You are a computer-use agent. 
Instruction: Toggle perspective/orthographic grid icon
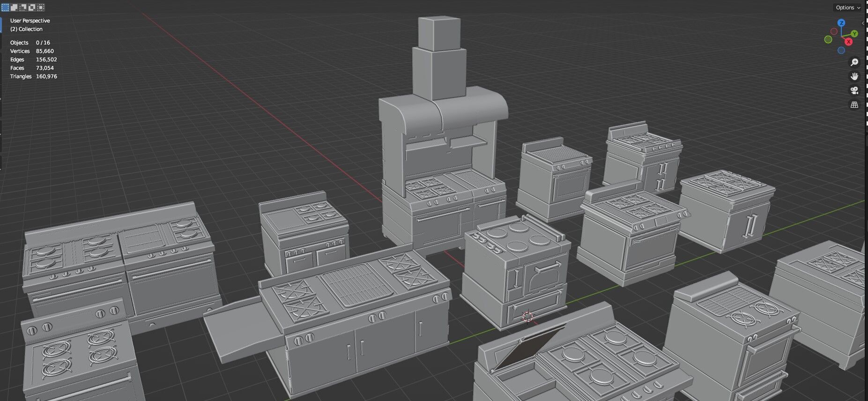coord(854,105)
